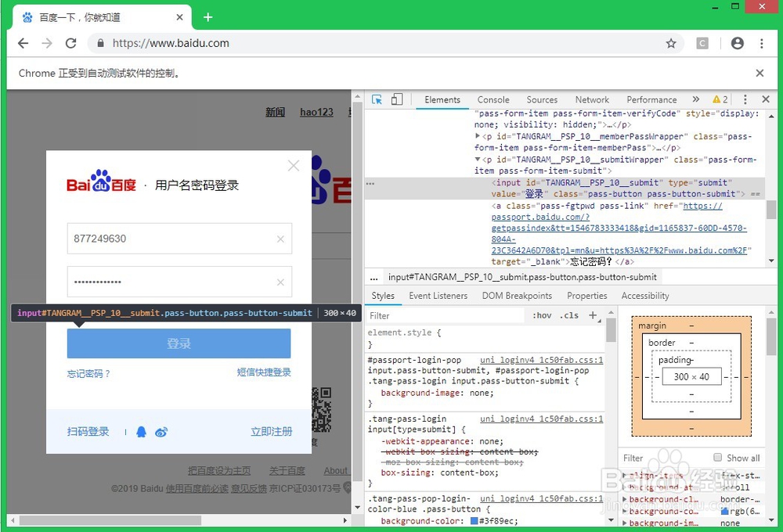The height and width of the screenshot is (532, 783).
Task: Click the address bar URL
Action: point(171,43)
